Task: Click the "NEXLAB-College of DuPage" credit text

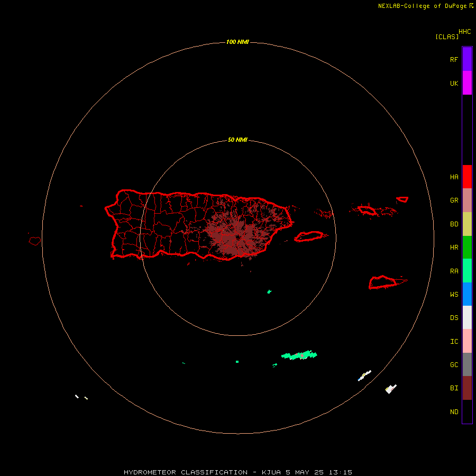Action: coord(424,6)
